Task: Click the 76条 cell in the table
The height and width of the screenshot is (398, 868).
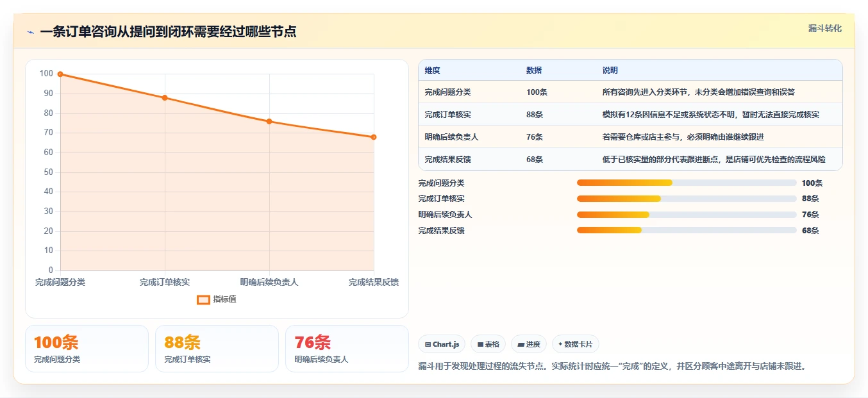Action: pyautogui.click(x=535, y=137)
